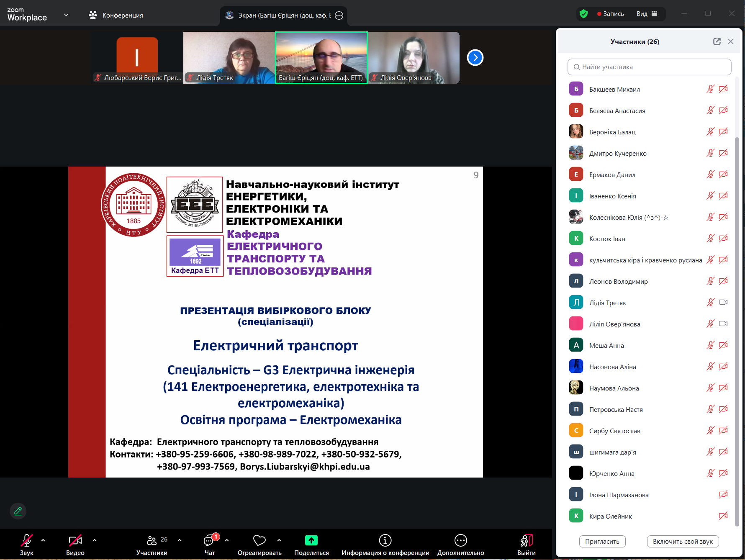Open the Дополнительно more menu
Screen dimensions: 745x560
(460, 544)
